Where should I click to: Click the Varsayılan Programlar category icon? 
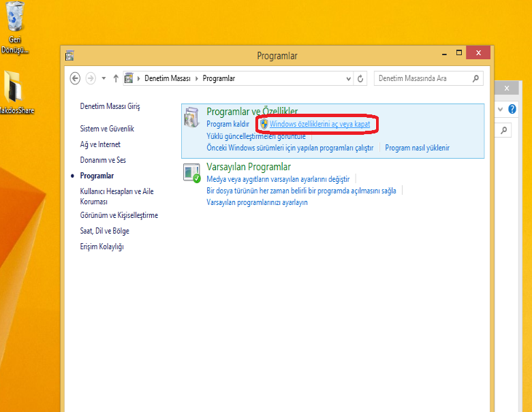pyautogui.click(x=192, y=173)
